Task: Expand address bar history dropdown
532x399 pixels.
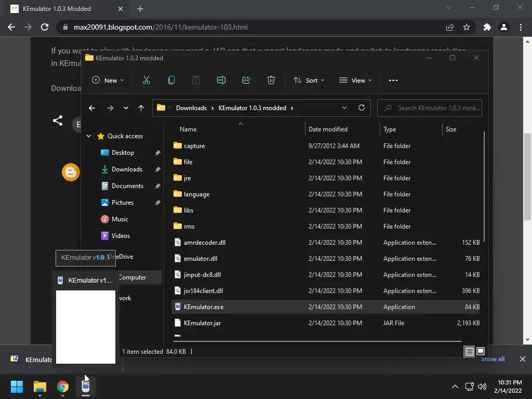Action: [x=344, y=108]
